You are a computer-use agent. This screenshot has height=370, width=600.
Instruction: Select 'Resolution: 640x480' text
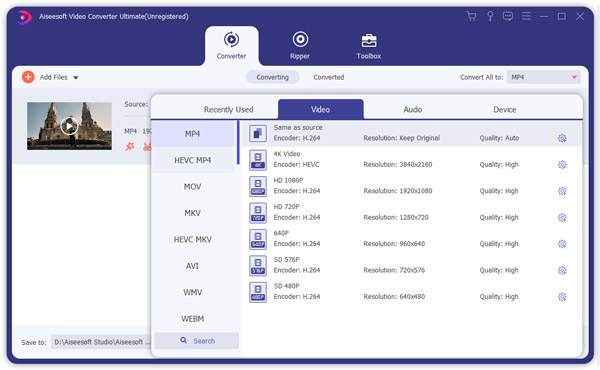point(394,296)
